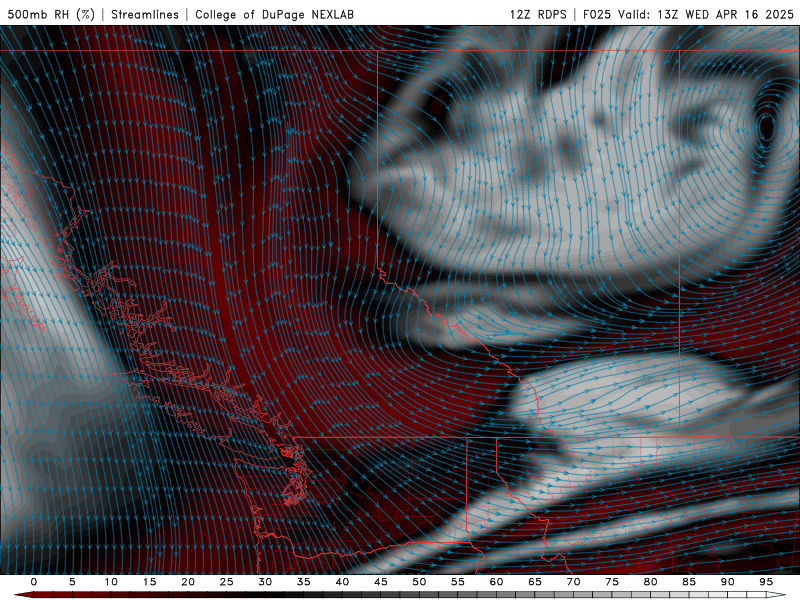The width and height of the screenshot is (800, 600).
Task: Click the "40" label on the color scale
Action: point(342,582)
